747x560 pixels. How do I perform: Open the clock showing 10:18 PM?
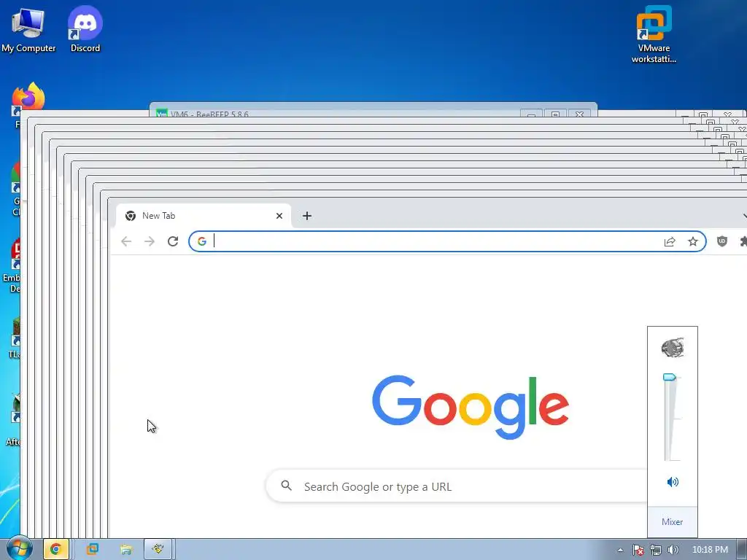(710, 550)
